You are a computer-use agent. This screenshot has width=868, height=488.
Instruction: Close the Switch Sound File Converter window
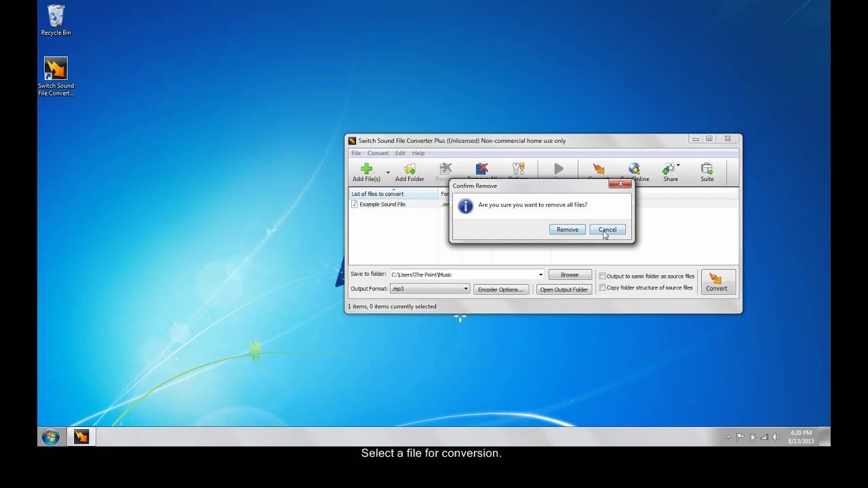coord(728,138)
